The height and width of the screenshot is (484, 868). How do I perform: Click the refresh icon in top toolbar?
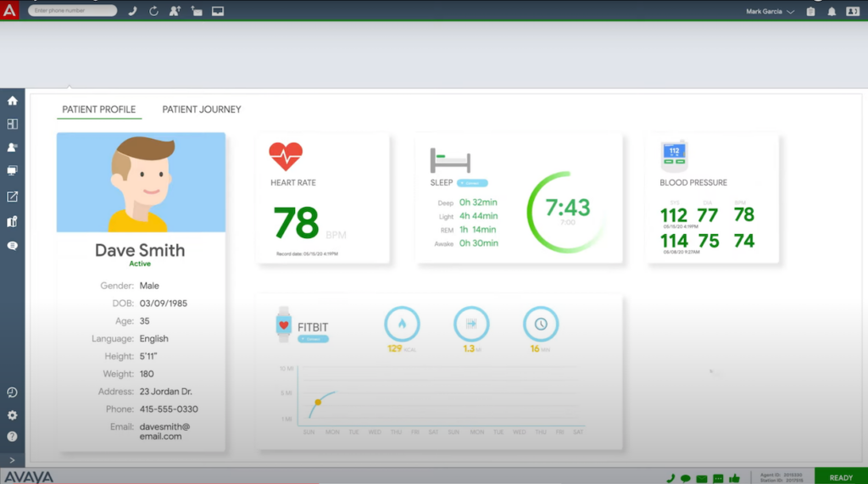153,11
